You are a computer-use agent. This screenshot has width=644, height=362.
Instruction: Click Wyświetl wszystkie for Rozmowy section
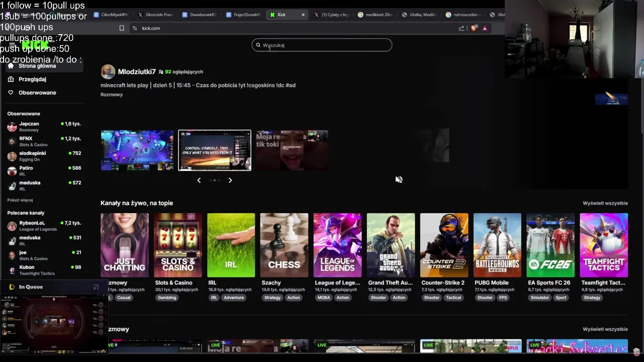605,329
